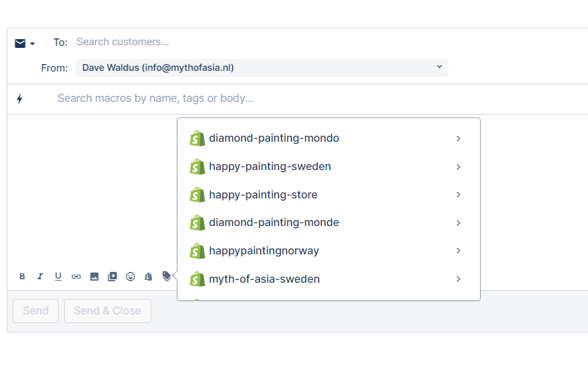588x367 pixels.
Task: Insert a video with the video library icon
Action: pyautogui.click(x=113, y=277)
